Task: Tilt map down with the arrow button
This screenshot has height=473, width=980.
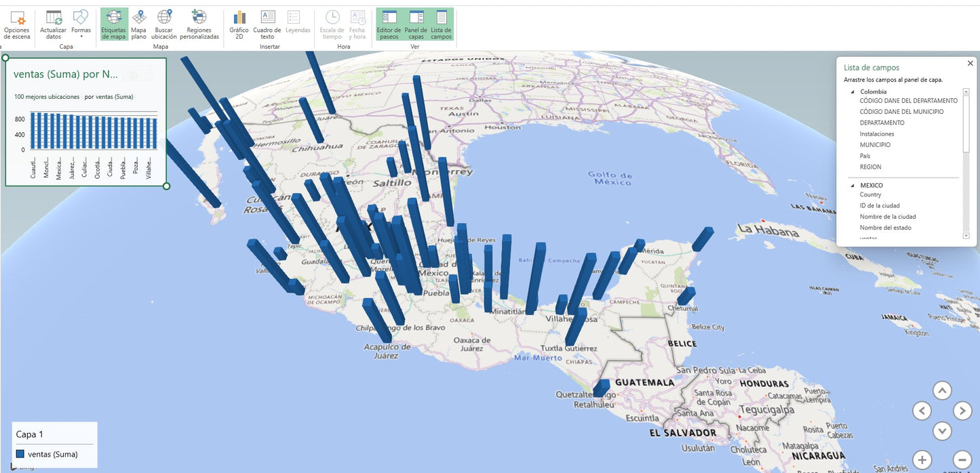Action: coord(942,431)
